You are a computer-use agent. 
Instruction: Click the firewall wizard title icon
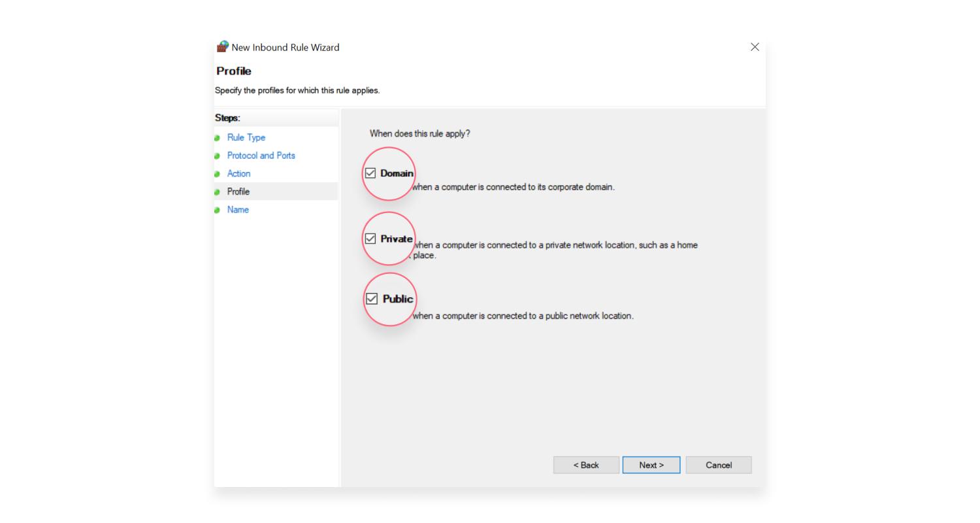tap(223, 46)
